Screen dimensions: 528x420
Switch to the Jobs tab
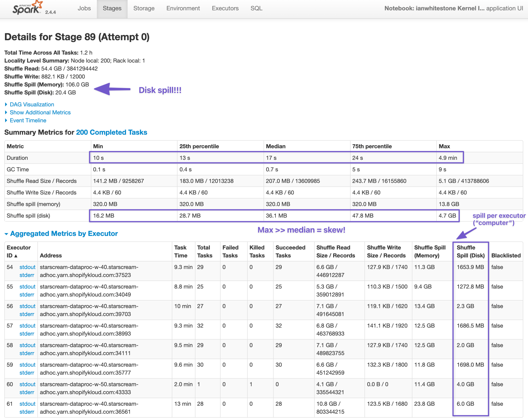tap(84, 8)
